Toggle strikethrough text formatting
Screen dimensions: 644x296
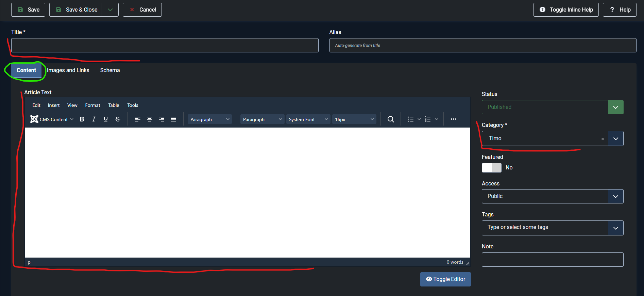[118, 119]
